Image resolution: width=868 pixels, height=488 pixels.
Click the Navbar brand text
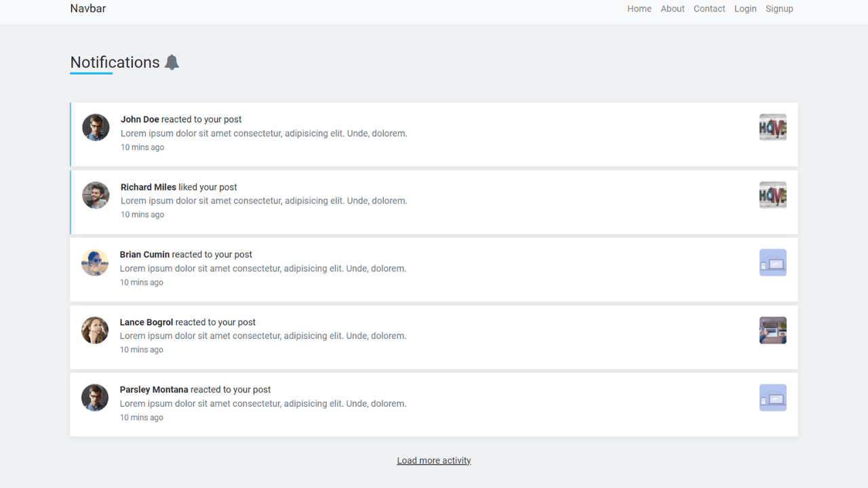point(87,8)
